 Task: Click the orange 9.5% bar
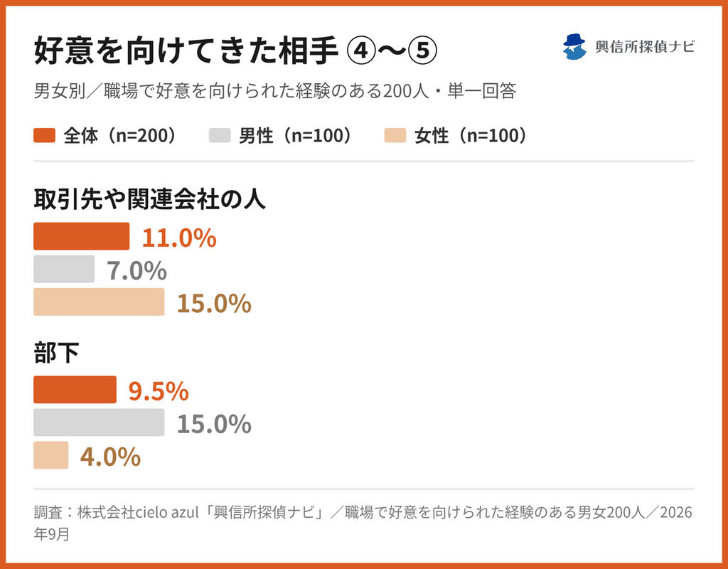(75, 390)
